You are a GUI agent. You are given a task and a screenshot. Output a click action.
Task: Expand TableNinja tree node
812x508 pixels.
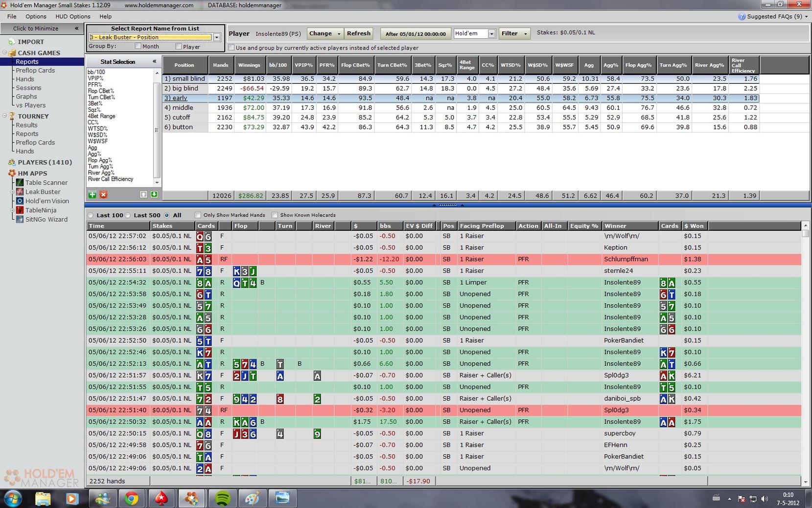pos(13,210)
